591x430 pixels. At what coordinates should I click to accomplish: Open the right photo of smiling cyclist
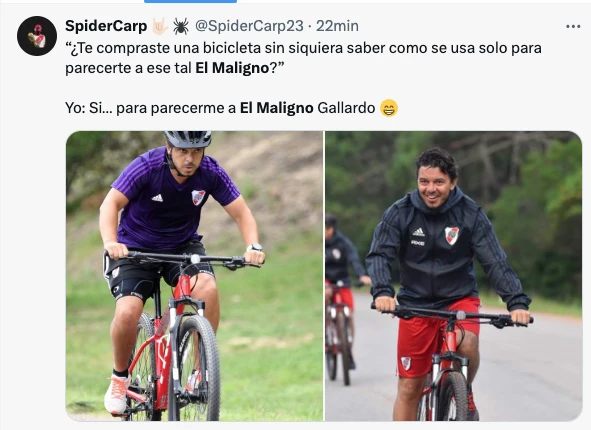(x=453, y=276)
